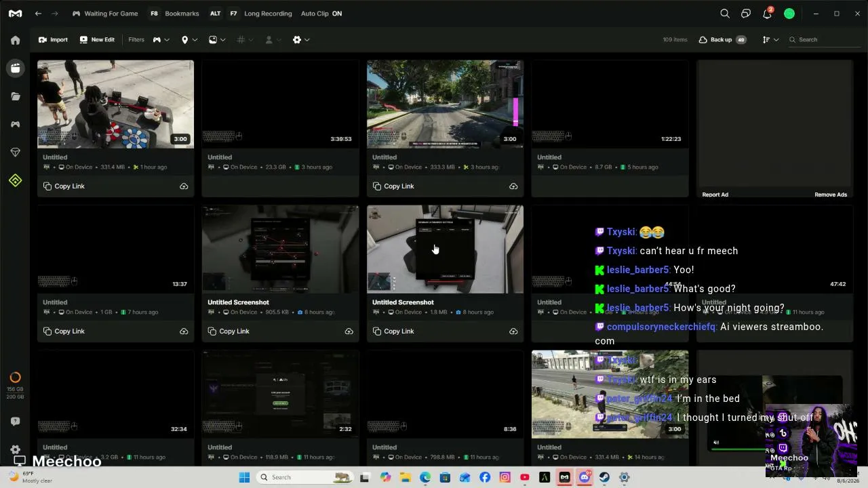Open Medal settings gear in sidebar
The width and height of the screenshot is (868, 488).
coord(15,449)
